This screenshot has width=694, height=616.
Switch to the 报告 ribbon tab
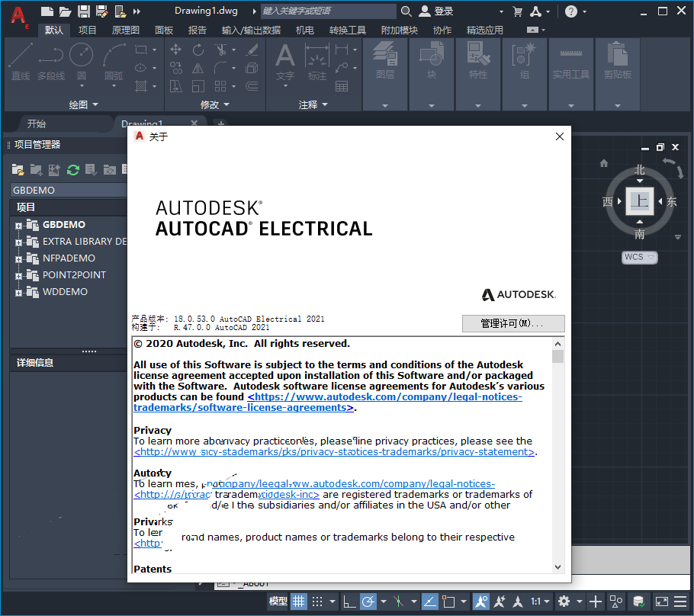(198, 30)
